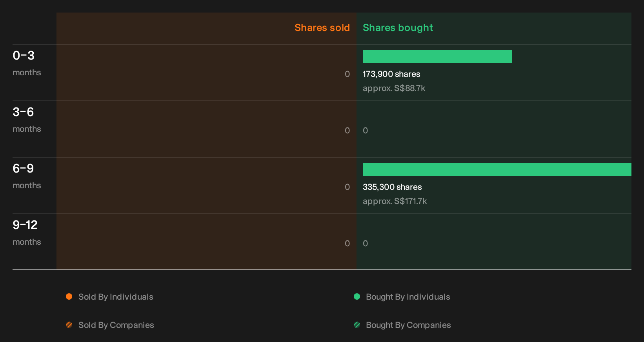Click the green bar for 0-3 months
The width and height of the screenshot is (644, 342).
point(437,56)
